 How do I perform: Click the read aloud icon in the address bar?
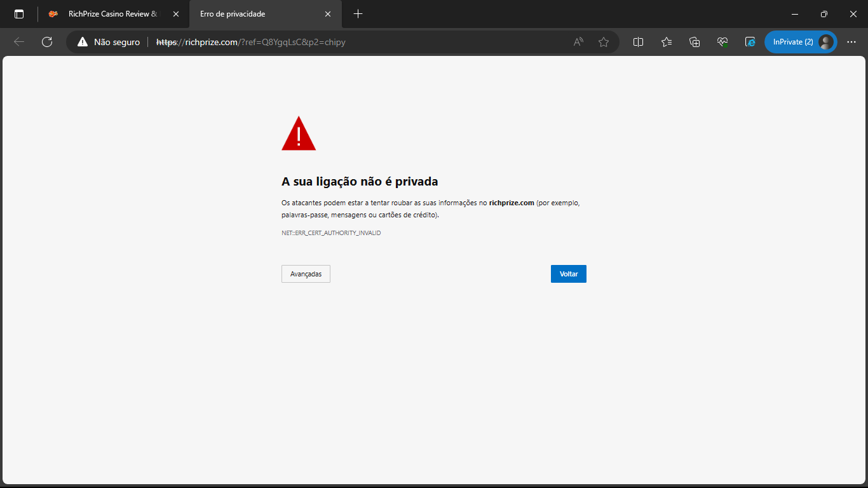click(578, 42)
